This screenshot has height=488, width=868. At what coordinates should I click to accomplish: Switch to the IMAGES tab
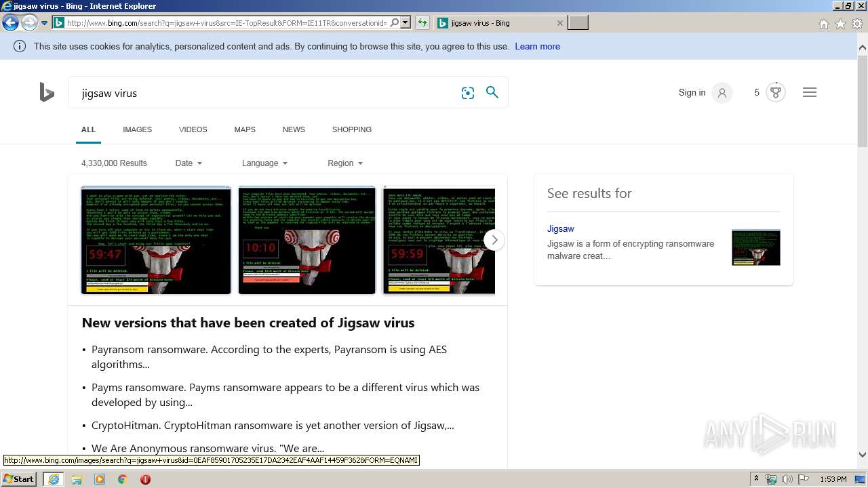137,129
